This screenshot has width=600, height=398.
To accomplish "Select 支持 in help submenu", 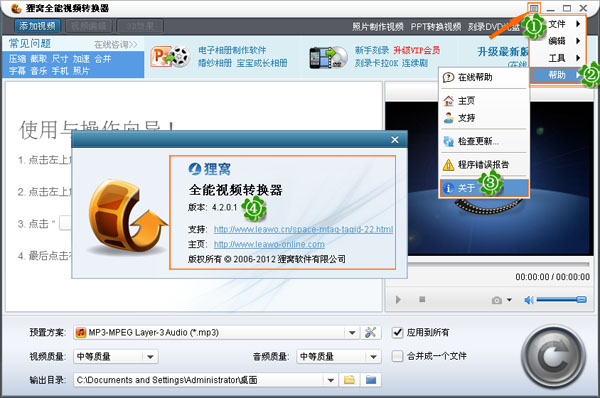I will [x=484, y=117].
